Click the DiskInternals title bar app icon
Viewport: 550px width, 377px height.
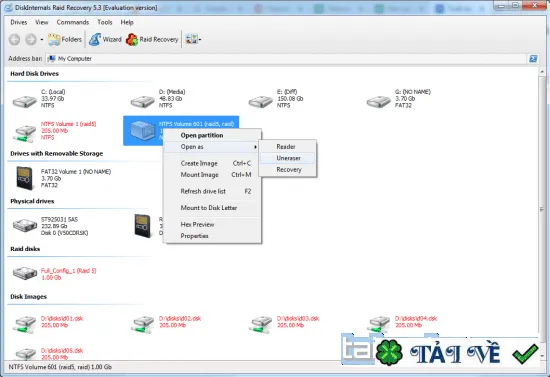tap(9, 7)
